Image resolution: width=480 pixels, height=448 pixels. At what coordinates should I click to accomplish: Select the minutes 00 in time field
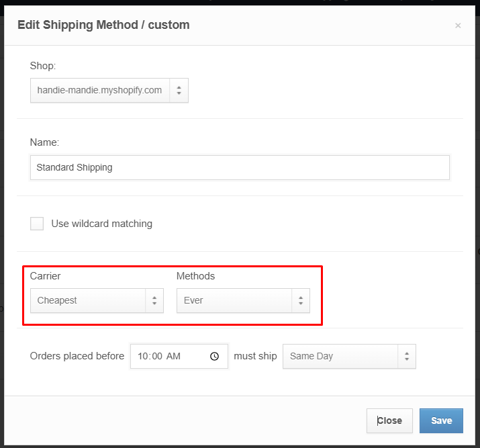click(x=157, y=356)
